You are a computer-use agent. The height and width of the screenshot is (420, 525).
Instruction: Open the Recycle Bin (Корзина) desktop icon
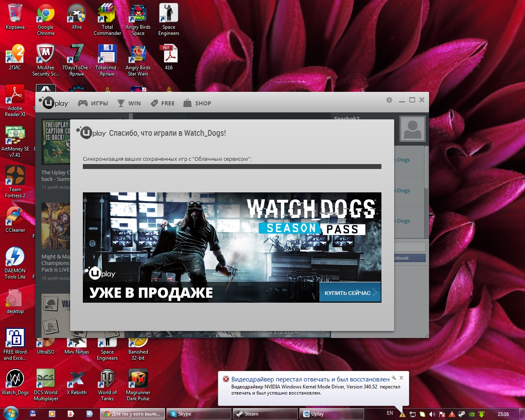[15, 16]
